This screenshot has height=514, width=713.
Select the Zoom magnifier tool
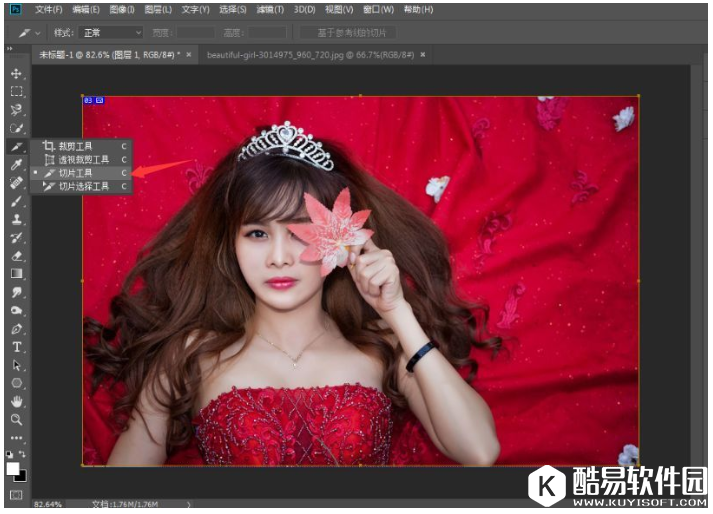tap(16, 419)
